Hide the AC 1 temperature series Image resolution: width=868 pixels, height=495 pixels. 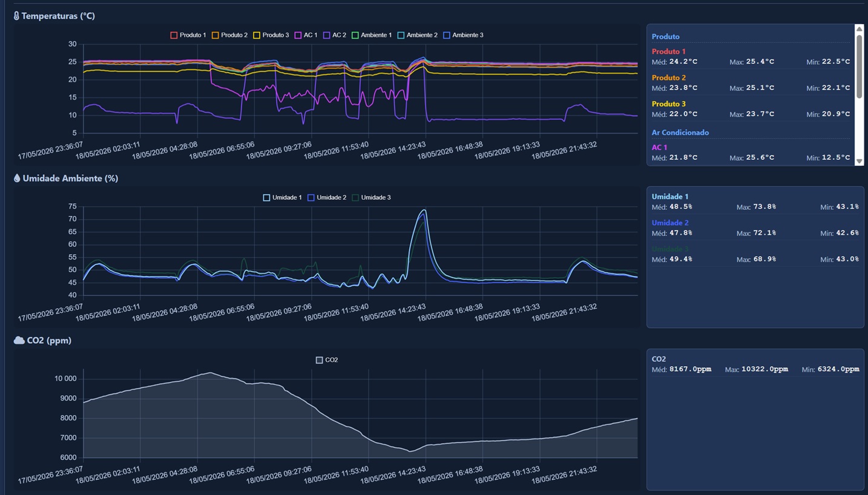pos(306,35)
